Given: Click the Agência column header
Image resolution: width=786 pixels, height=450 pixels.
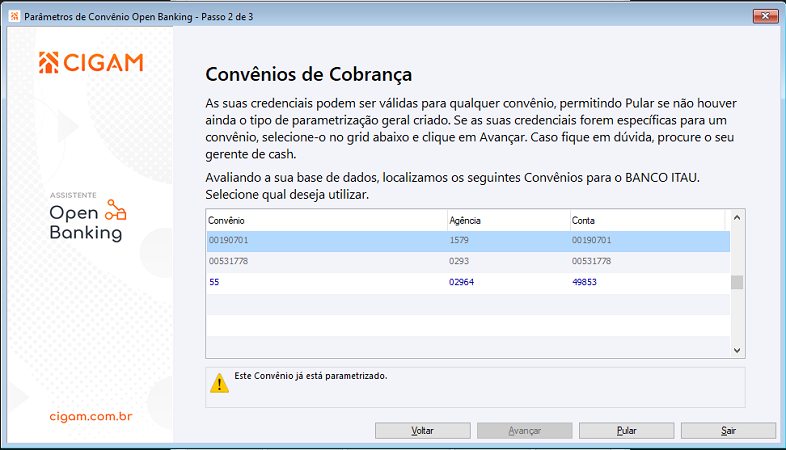Looking at the screenshot, I should [507, 219].
